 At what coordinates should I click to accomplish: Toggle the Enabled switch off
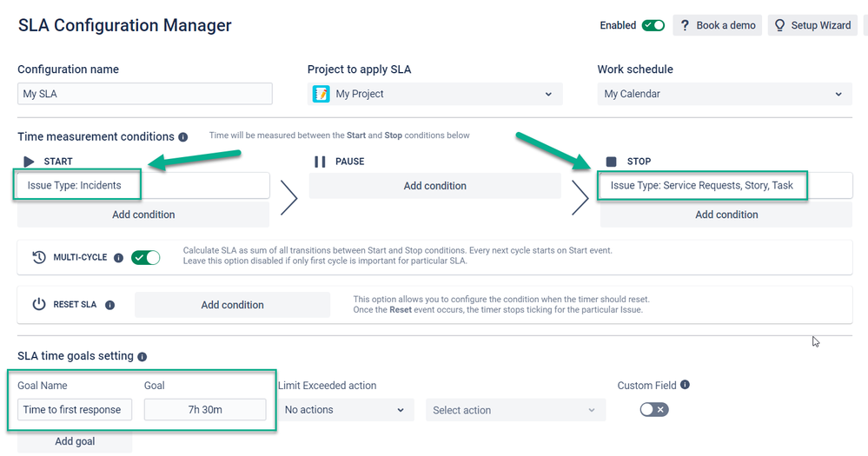pos(653,25)
